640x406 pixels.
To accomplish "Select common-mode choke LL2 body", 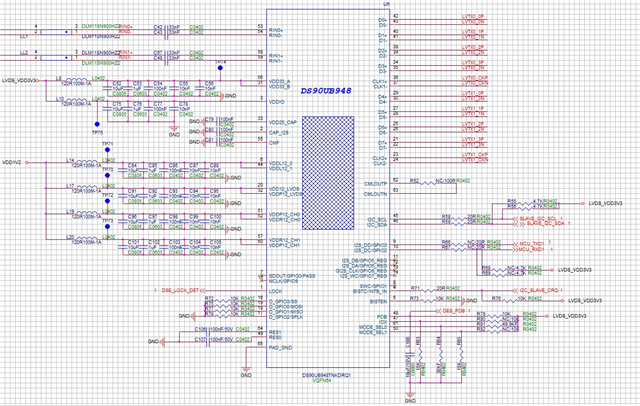I will click(56, 58).
